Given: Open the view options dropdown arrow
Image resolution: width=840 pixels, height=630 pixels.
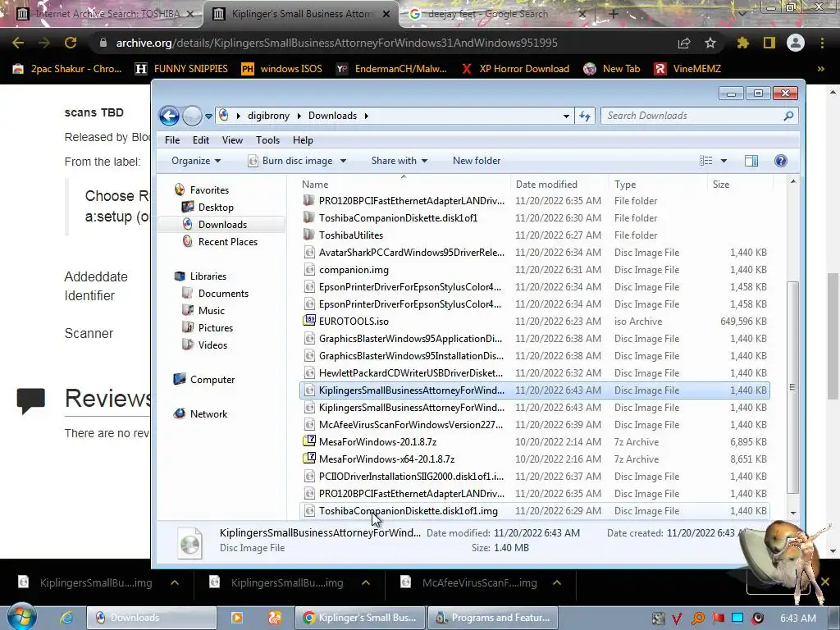Looking at the screenshot, I should pyautogui.click(x=724, y=161).
